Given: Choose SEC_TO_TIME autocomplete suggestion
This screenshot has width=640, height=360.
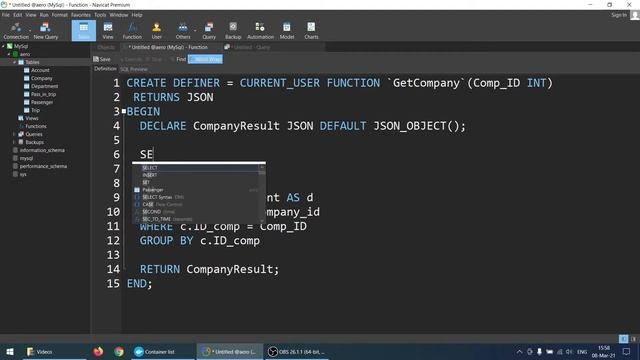Looking at the screenshot, I should [x=196, y=219].
